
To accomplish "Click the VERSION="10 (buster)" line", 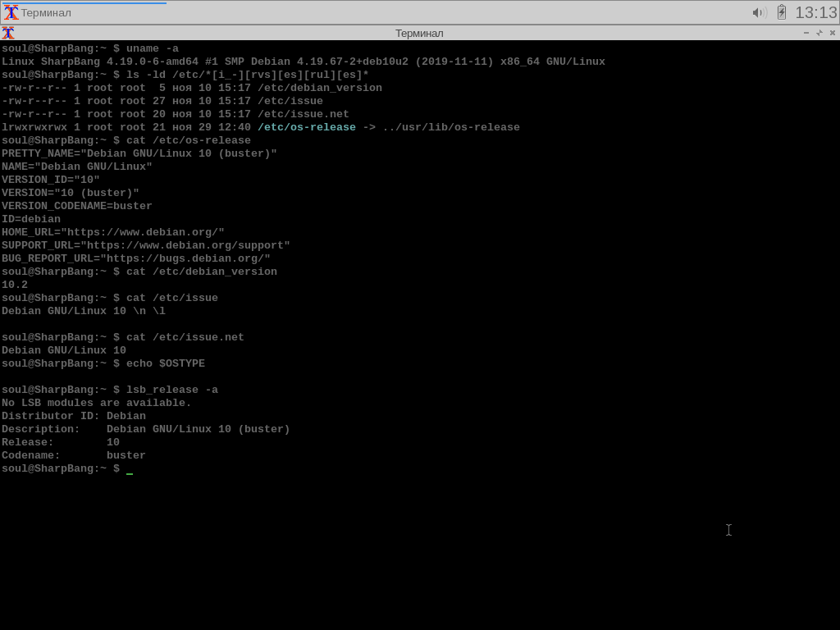I will (x=71, y=193).
